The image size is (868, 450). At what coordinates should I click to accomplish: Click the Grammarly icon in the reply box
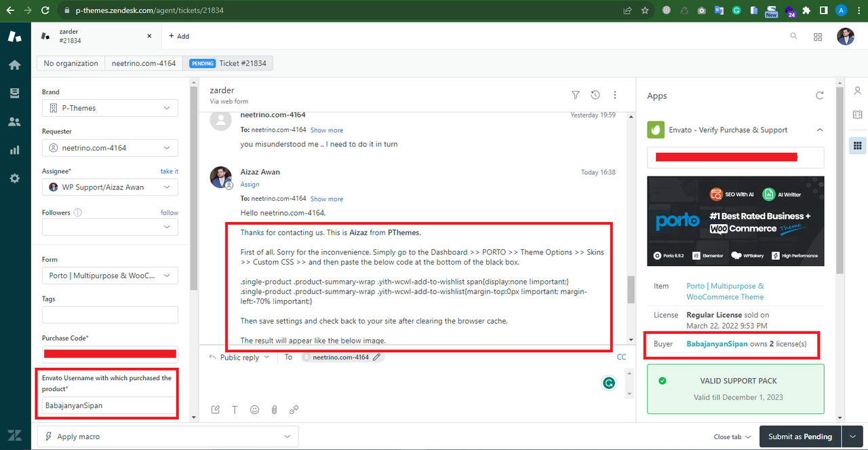[609, 383]
